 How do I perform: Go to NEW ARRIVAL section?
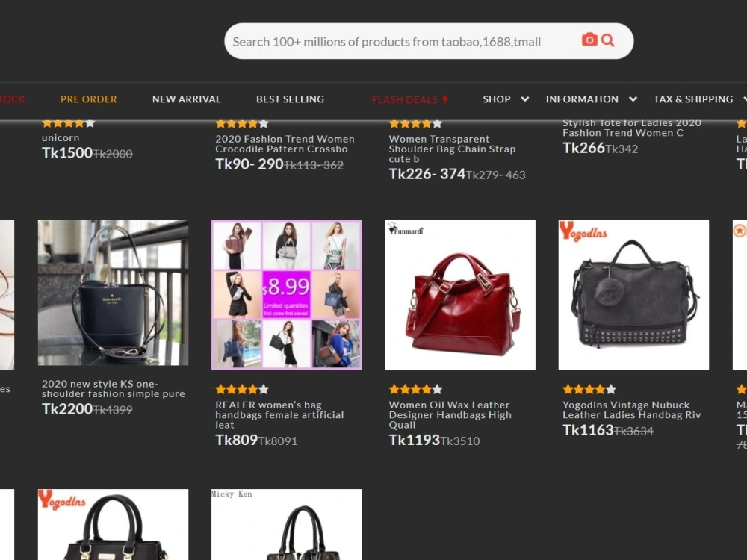186,99
